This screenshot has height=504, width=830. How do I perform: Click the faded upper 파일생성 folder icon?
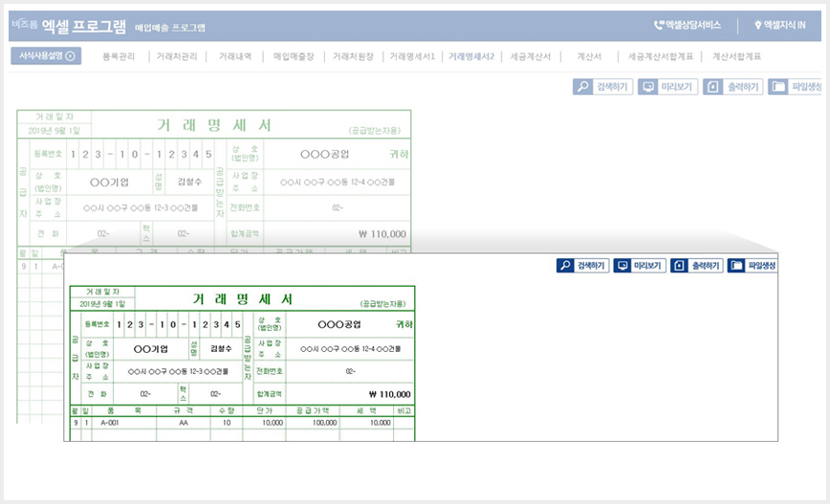point(778,86)
